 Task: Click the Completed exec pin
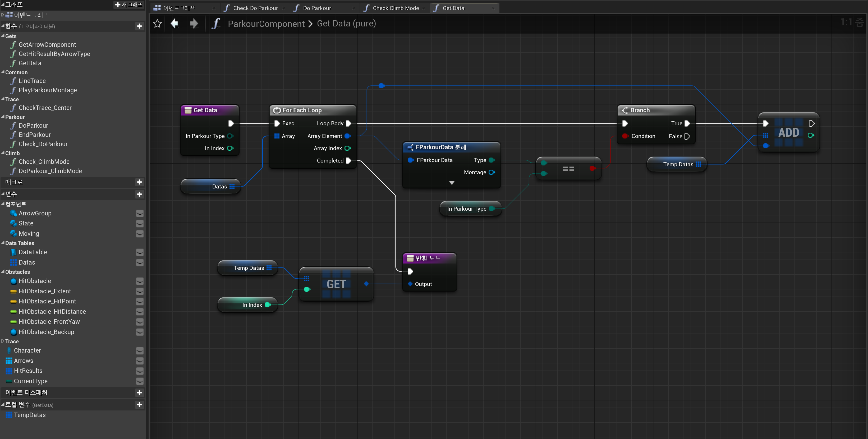[349, 161]
